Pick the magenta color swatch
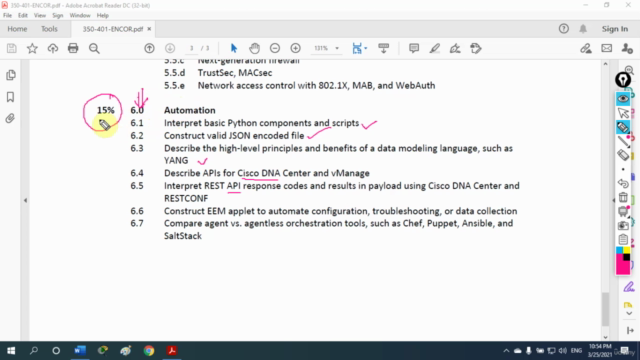640x360 pixels. point(622,266)
